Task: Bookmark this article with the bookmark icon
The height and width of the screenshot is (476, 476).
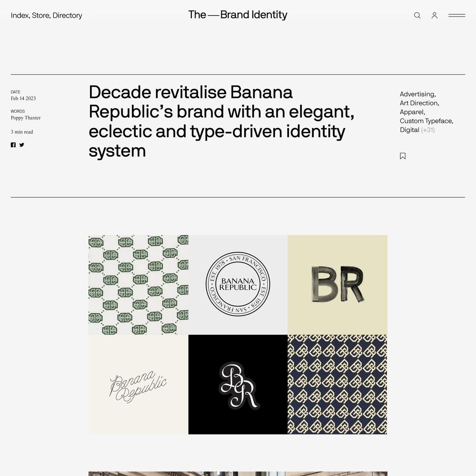Action: (403, 156)
